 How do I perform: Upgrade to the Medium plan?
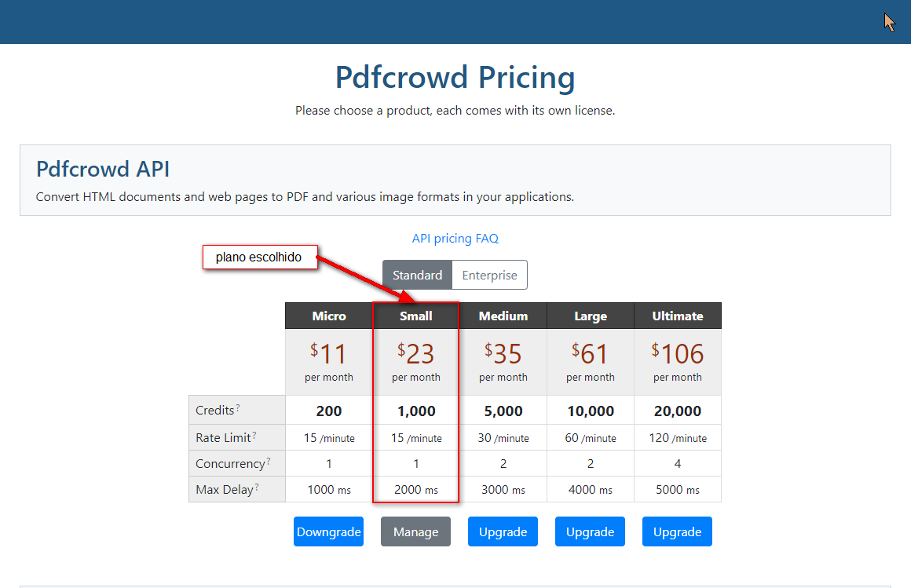(x=503, y=531)
